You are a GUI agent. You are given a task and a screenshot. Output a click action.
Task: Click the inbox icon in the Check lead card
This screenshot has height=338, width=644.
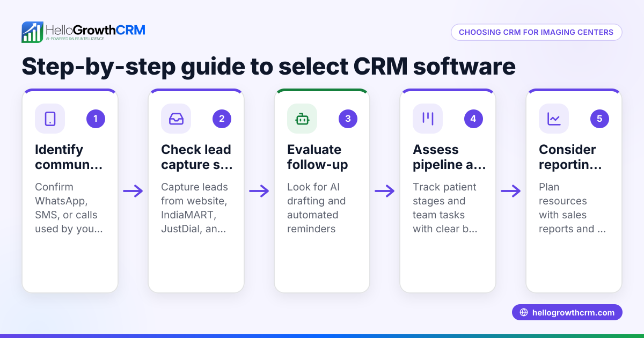(x=176, y=119)
